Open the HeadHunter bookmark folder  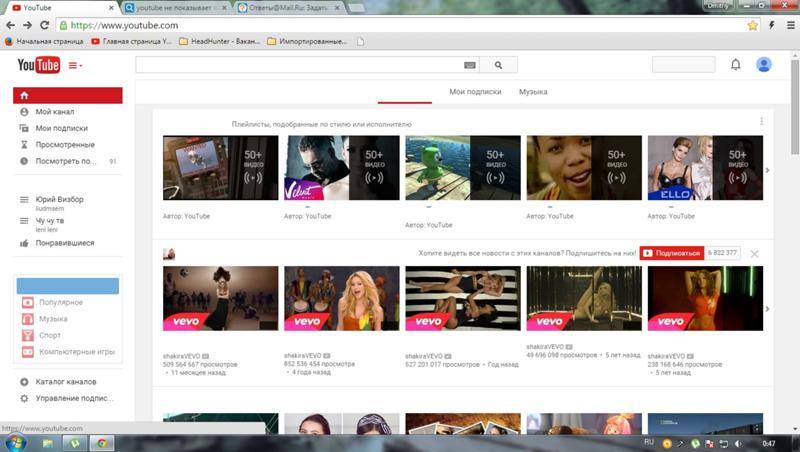click(x=220, y=41)
